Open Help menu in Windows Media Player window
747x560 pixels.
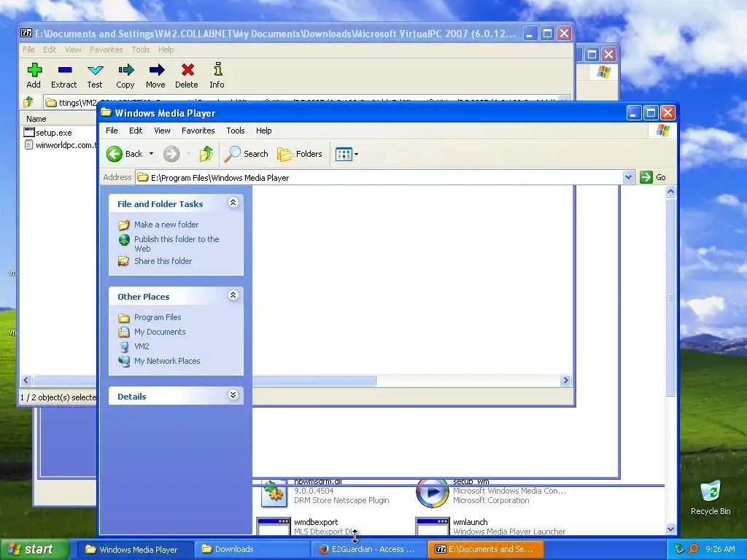pos(264,131)
